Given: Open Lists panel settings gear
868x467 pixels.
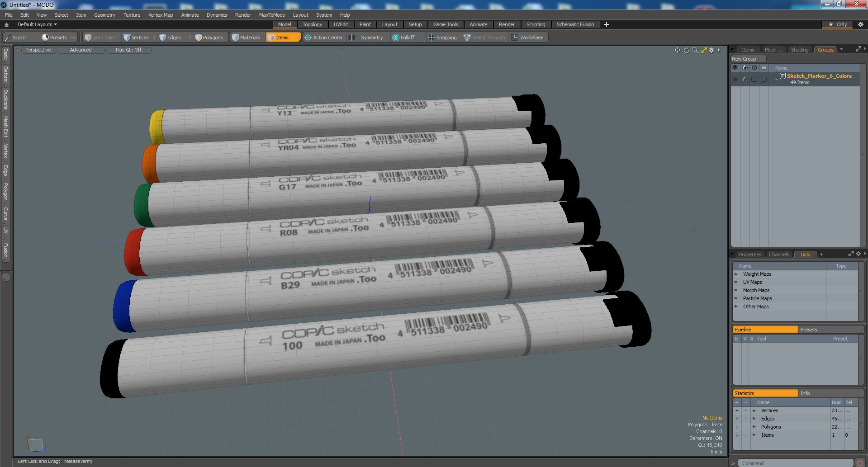Looking at the screenshot, I should [x=859, y=254].
